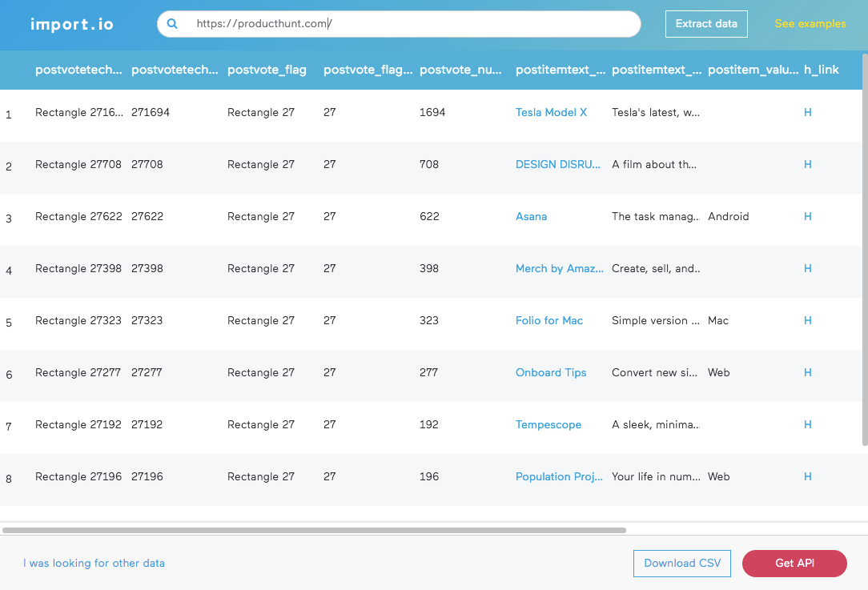Viewport: 868px width, 590px height.
Task: Click the cell 'Convert new si...'
Action: [x=654, y=372]
